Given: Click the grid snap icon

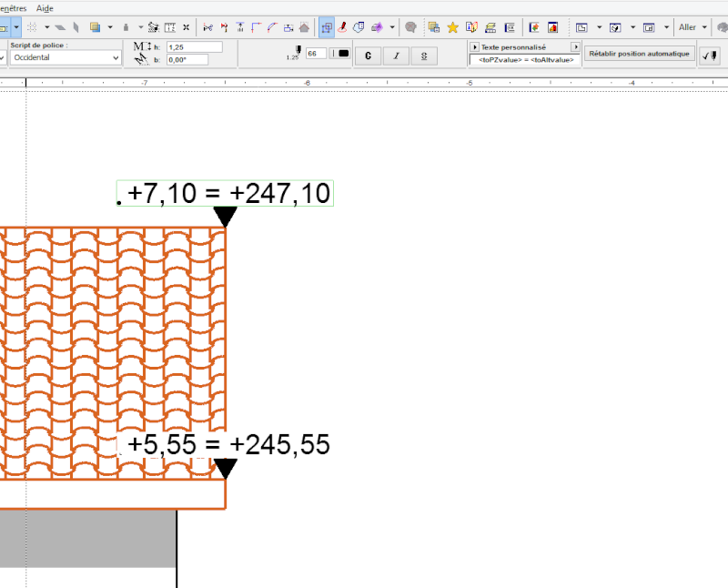Looking at the screenshot, I should (x=32, y=27).
